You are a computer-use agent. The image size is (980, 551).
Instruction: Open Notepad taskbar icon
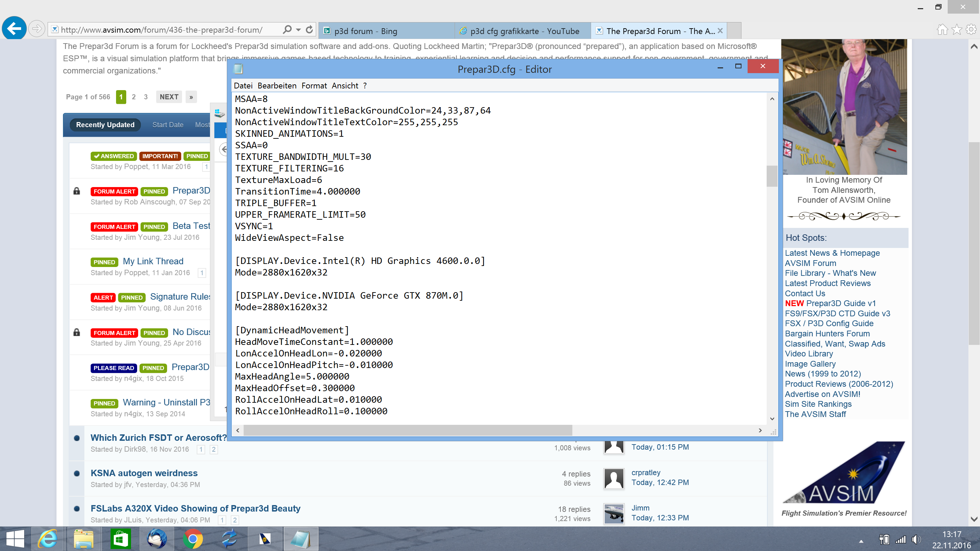click(301, 539)
